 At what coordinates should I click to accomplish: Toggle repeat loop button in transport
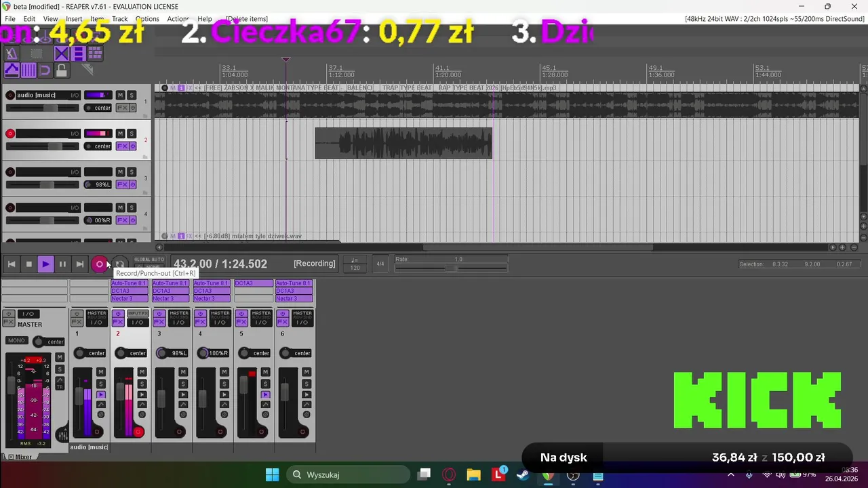(x=119, y=264)
